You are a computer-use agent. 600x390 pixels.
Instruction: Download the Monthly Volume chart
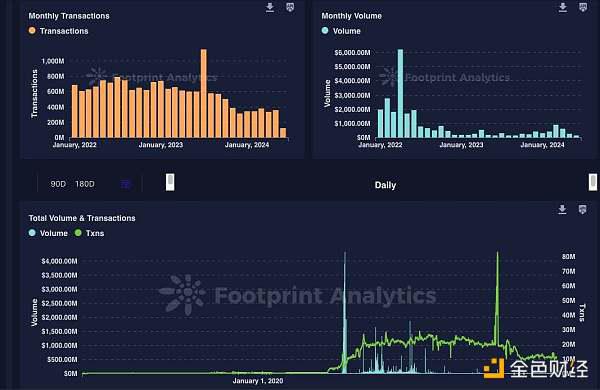point(562,7)
